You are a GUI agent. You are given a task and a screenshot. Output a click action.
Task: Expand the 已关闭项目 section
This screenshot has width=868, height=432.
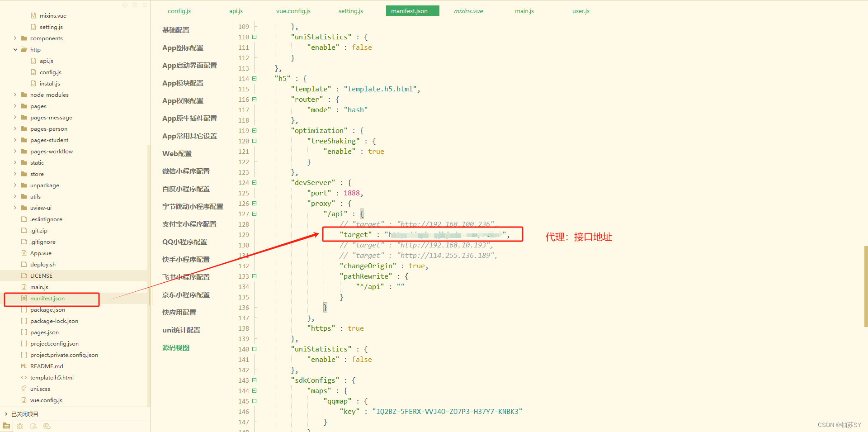click(6, 414)
